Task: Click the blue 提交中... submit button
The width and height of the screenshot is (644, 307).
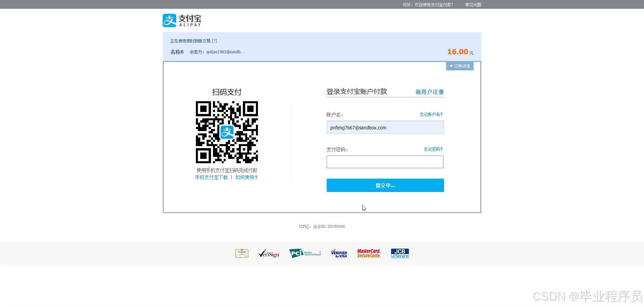Action: coord(385,185)
